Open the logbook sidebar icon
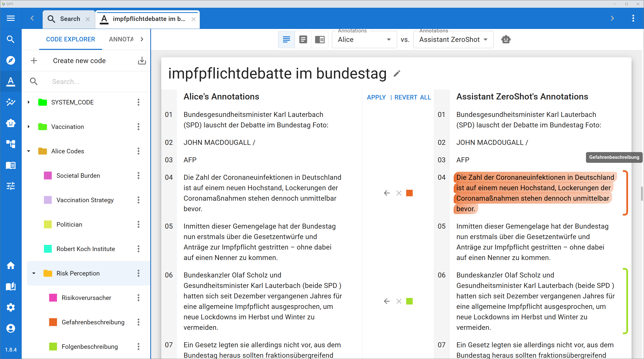 pos(10,165)
